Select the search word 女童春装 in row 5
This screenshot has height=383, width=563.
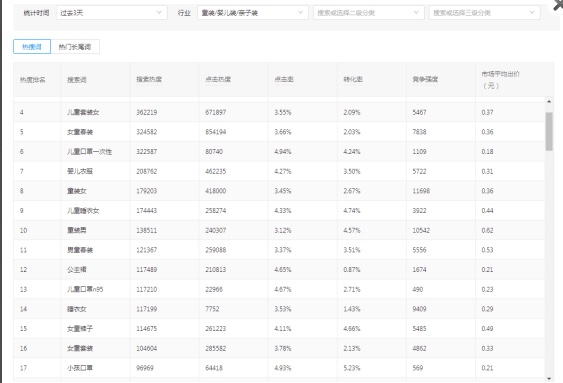tap(80, 132)
